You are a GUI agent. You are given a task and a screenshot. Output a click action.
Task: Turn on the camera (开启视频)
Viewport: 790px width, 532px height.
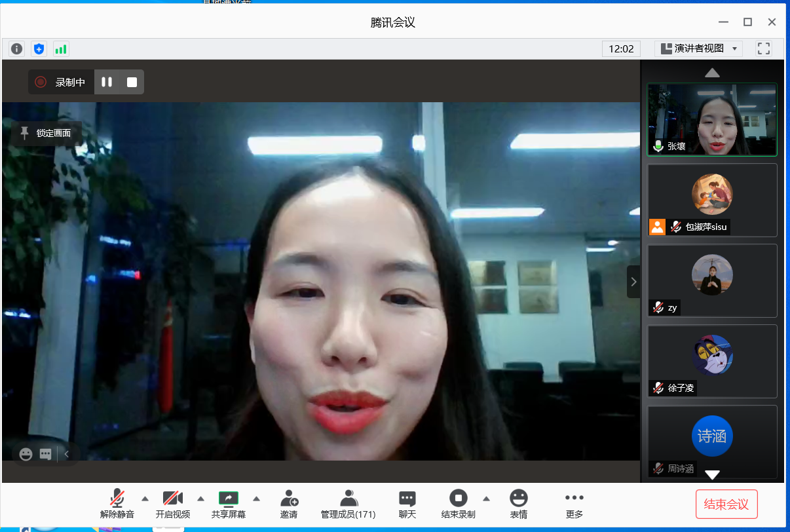point(173,504)
